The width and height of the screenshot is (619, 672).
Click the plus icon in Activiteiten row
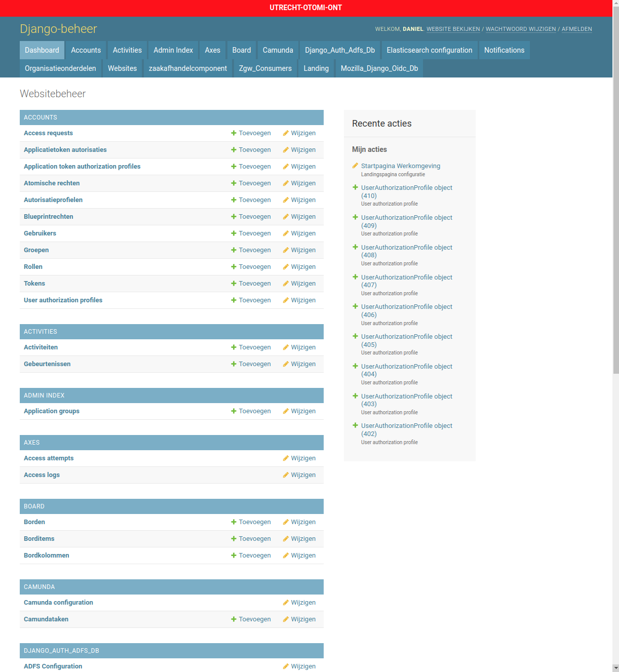(x=234, y=347)
